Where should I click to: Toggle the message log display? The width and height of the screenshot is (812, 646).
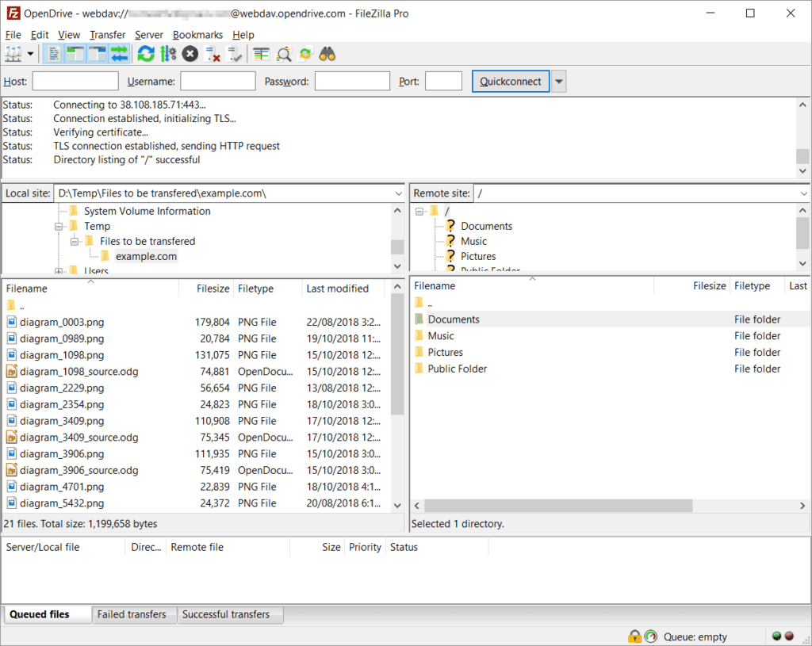pyautogui.click(x=54, y=54)
